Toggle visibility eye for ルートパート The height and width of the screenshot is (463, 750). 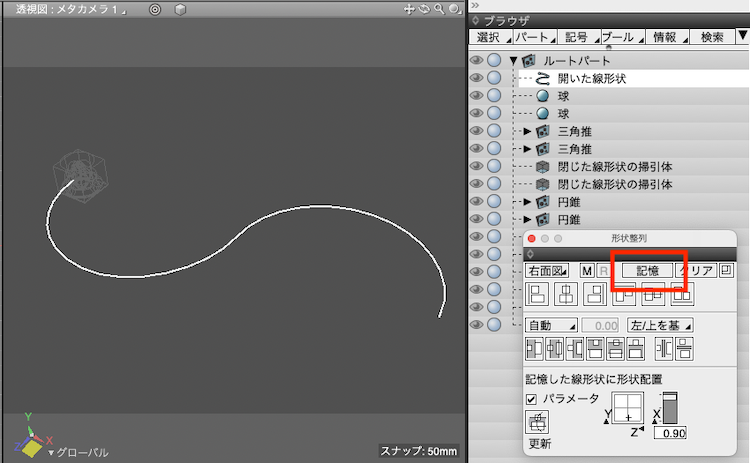[x=476, y=61]
